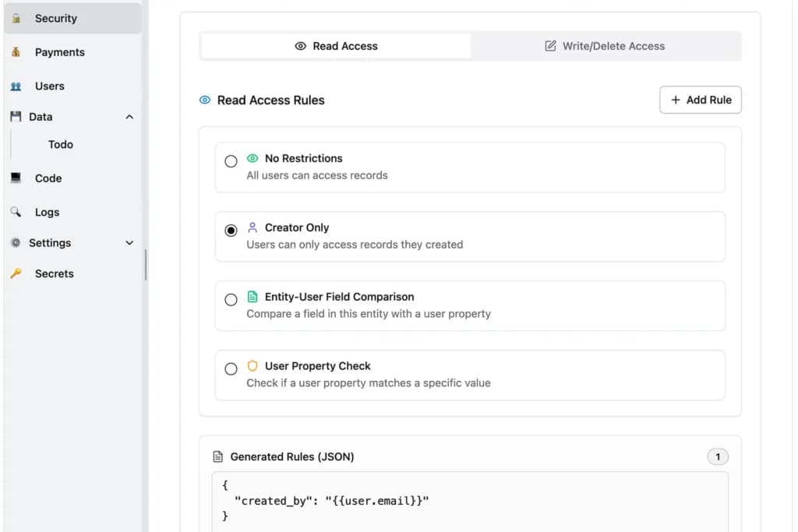Viewport: 798px width, 532px height.
Task: Open the Todo data entity
Action: click(x=61, y=144)
